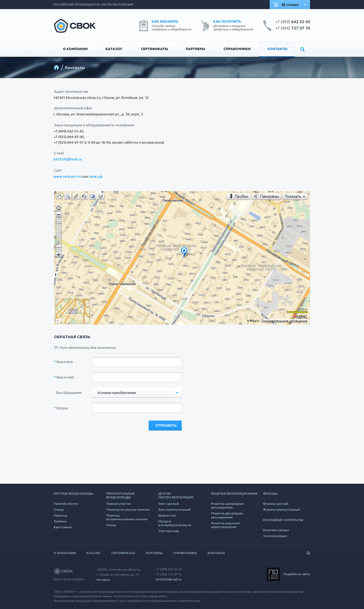Go to breadcrumb home icon

coord(56,67)
